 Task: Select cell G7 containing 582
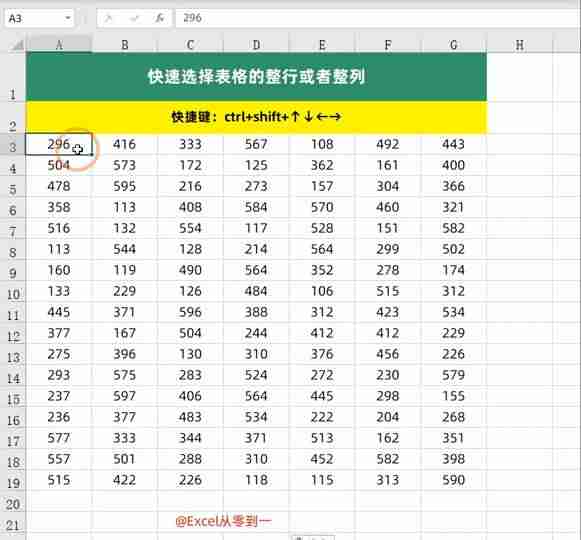tap(454, 228)
